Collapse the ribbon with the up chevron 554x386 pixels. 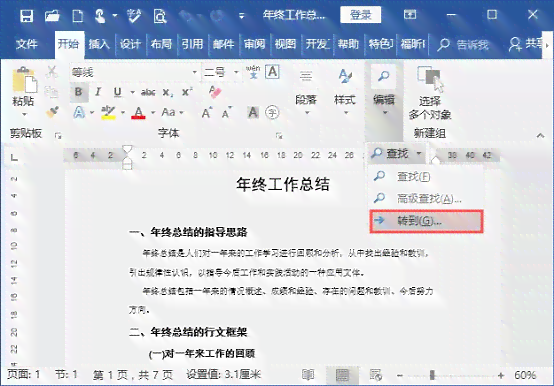point(540,136)
